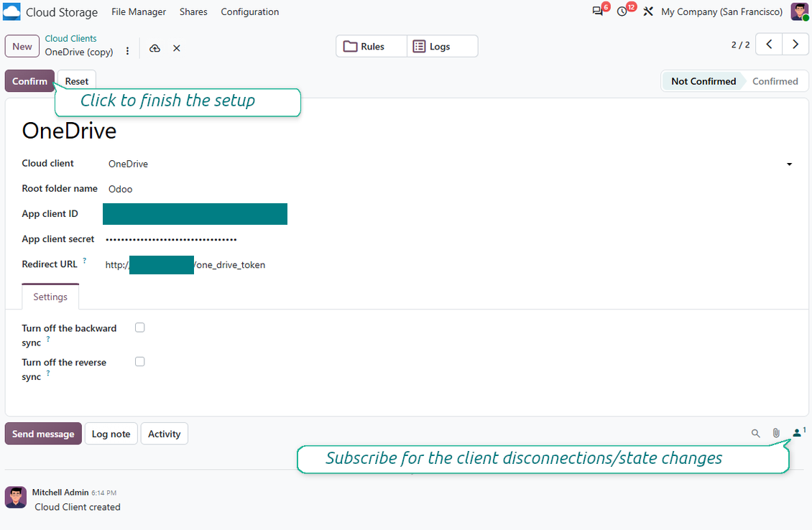Click the Mitchell Admin author name
The image size is (812, 530).
pyautogui.click(x=60, y=492)
